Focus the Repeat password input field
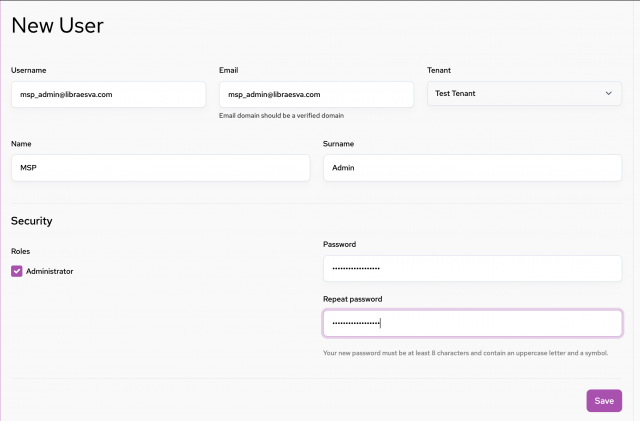Viewport: 640px width, 421px height. 473,323
